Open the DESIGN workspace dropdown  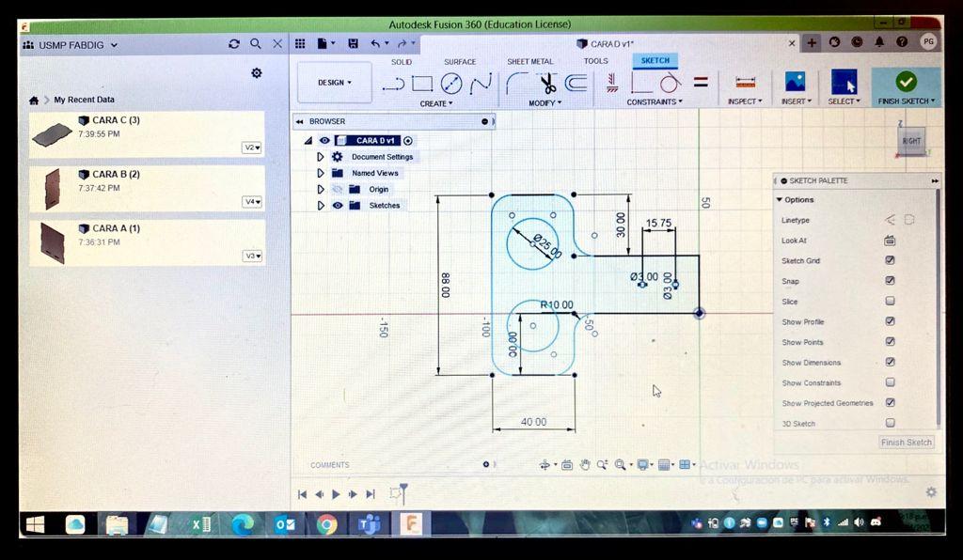point(335,82)
